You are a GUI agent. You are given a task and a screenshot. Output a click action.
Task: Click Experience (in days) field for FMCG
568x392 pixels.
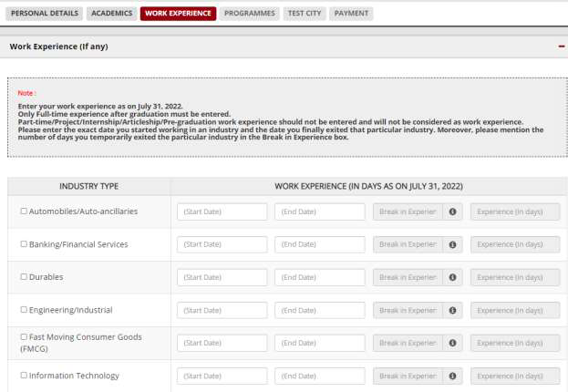pos(515,343)
